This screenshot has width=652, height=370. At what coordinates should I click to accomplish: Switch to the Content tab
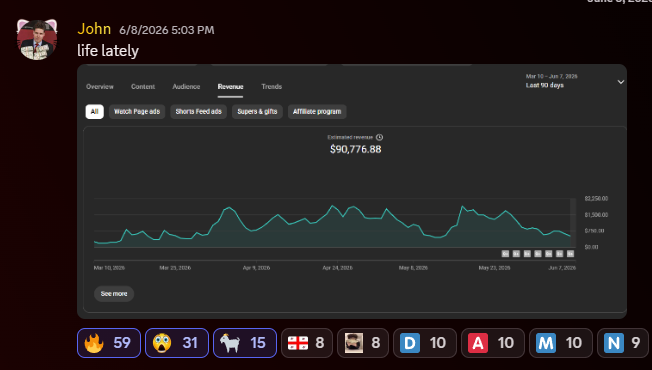tap(143, 86)
